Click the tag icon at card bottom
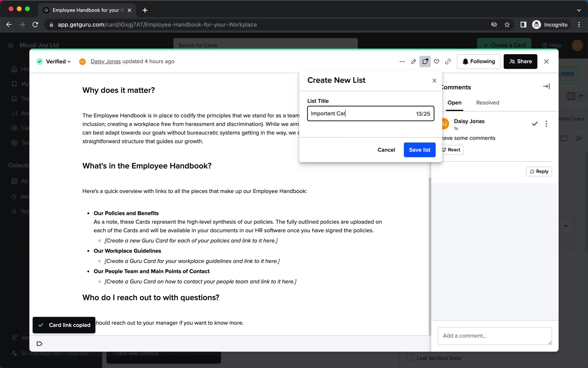The width and height of the screenshot is (588, 368). click(39, 344)
